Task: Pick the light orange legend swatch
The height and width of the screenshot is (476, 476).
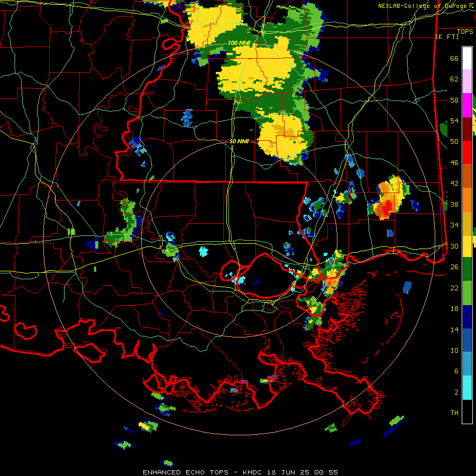Action: coord(467,200)
